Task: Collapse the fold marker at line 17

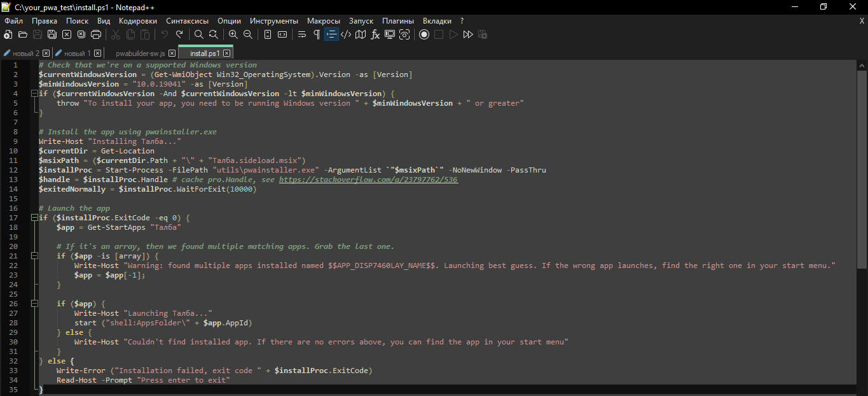Action: click(x=34, y=218)
